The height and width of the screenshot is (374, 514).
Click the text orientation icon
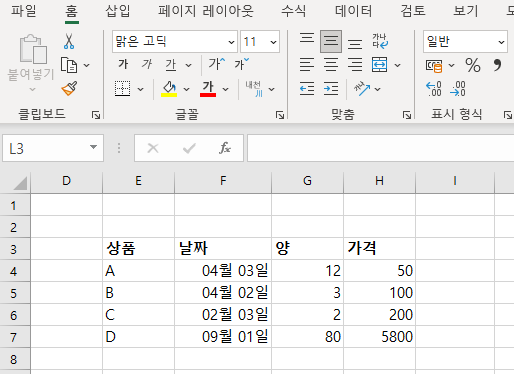pyautogui.click(x=362, y=89)
